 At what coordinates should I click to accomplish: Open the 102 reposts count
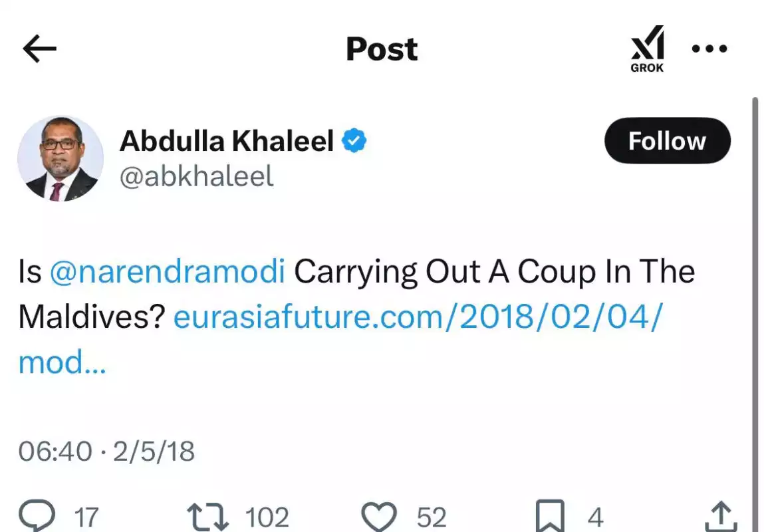click(267, 517)
